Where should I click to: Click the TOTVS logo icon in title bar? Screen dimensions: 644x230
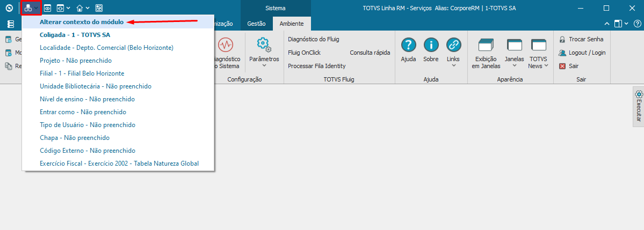[x=9, y=8]
